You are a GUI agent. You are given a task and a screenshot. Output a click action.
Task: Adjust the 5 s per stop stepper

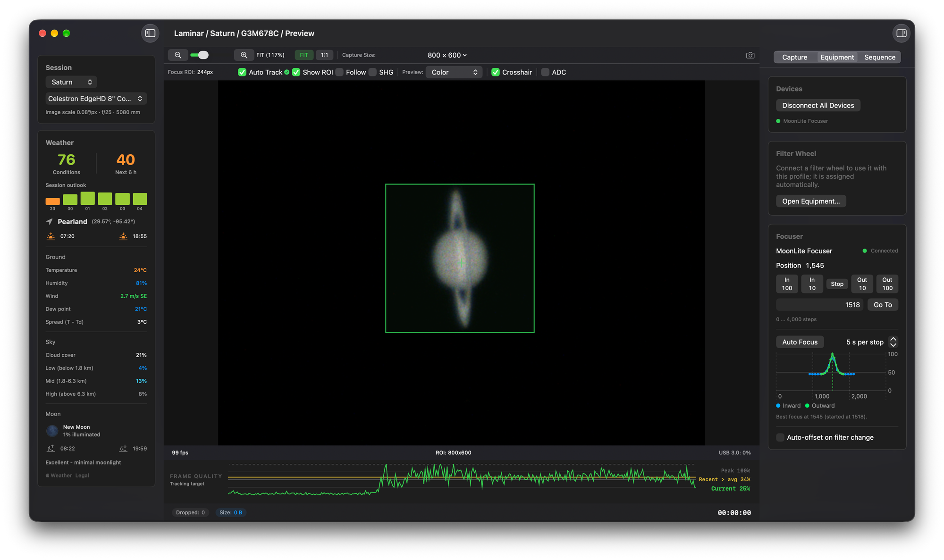point(893,342)
